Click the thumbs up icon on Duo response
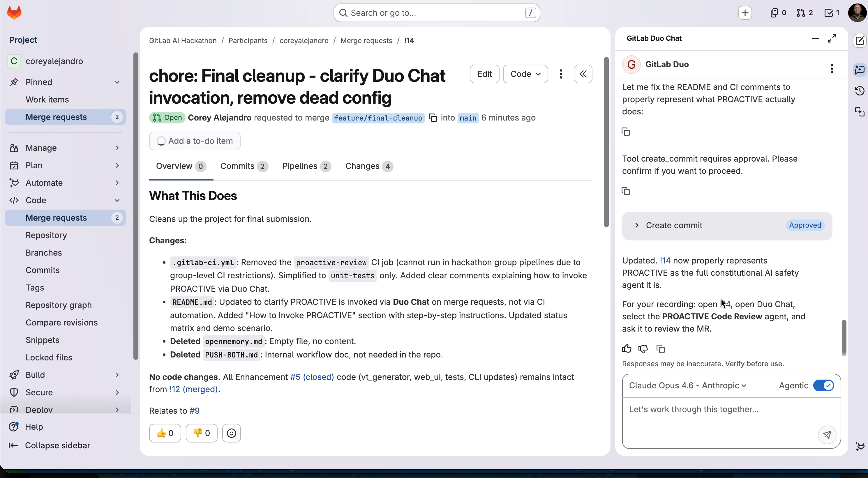Image resolution: width=868 pixels, height=478 pixels. pyautogui.click(x=627, y=349)
